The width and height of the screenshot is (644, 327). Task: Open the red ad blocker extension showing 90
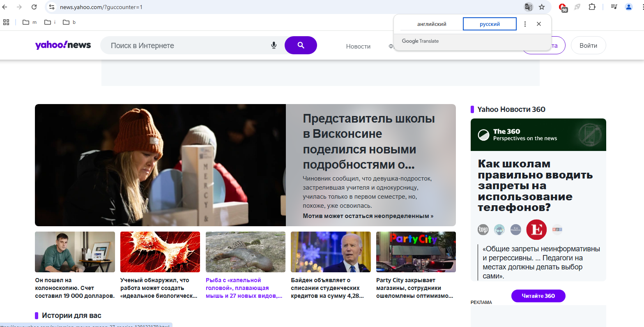(x=563, y=7)
